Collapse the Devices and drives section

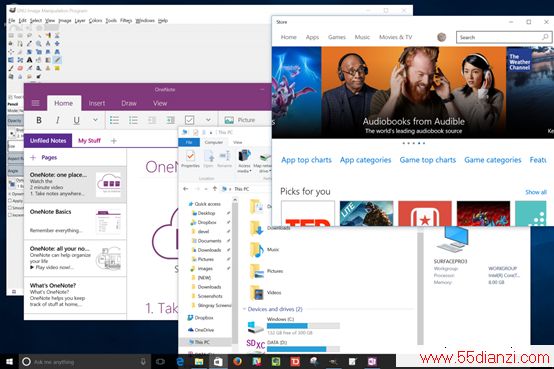244,309
